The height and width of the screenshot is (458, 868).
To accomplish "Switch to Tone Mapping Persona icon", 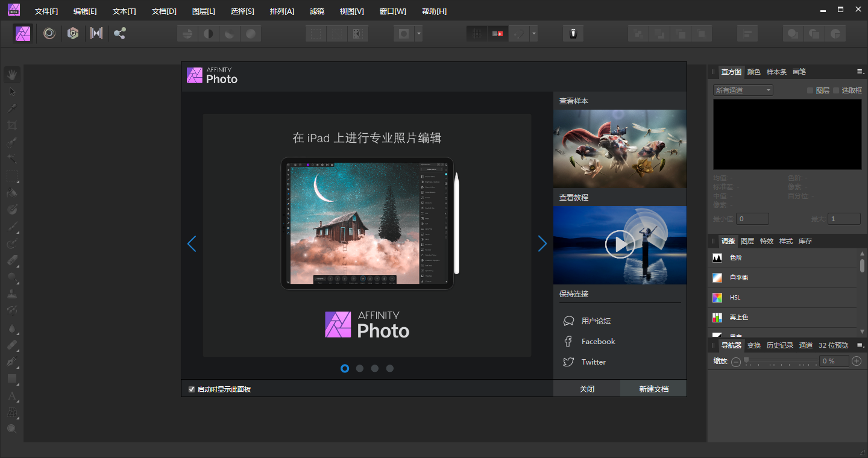I will (x=96, y=33).
